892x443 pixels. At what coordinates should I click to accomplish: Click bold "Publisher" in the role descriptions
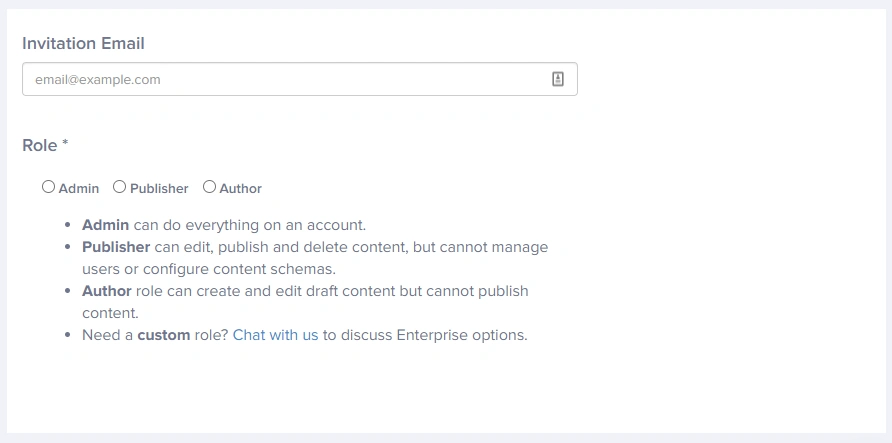[x=116, y=247]
